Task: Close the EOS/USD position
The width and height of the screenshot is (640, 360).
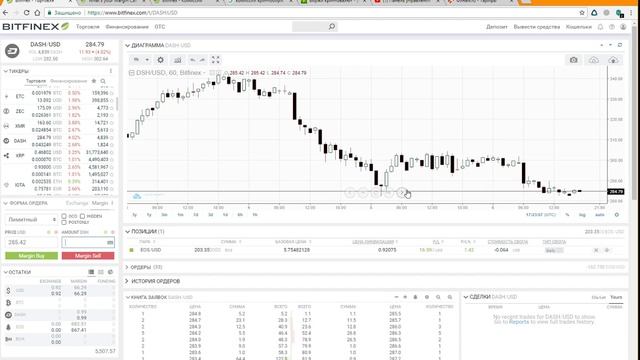Action: tap(596, 250)
